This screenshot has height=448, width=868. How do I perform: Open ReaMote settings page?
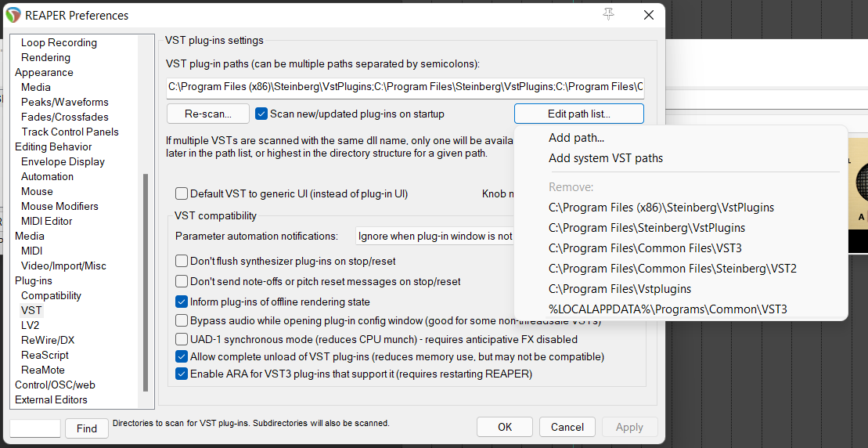(x=42, y=370)
